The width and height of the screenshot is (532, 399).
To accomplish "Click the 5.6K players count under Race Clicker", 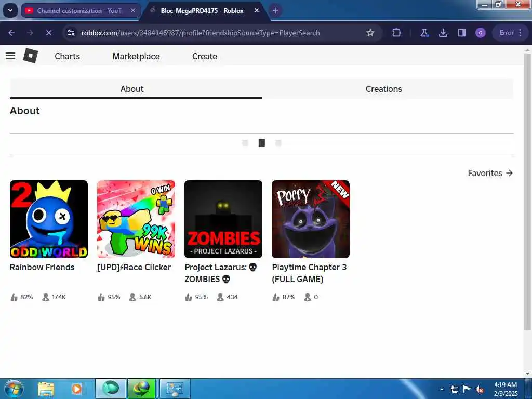I will pos(140,297).
